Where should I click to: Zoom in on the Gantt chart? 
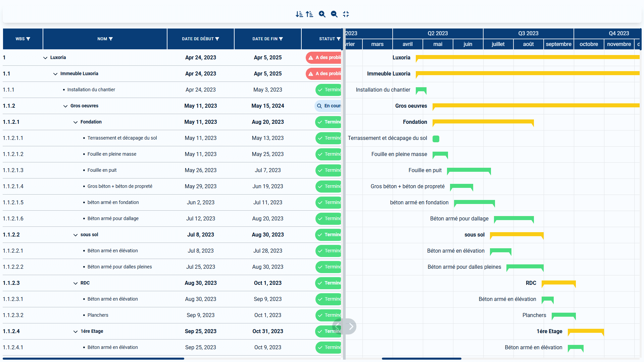(322, 14)
